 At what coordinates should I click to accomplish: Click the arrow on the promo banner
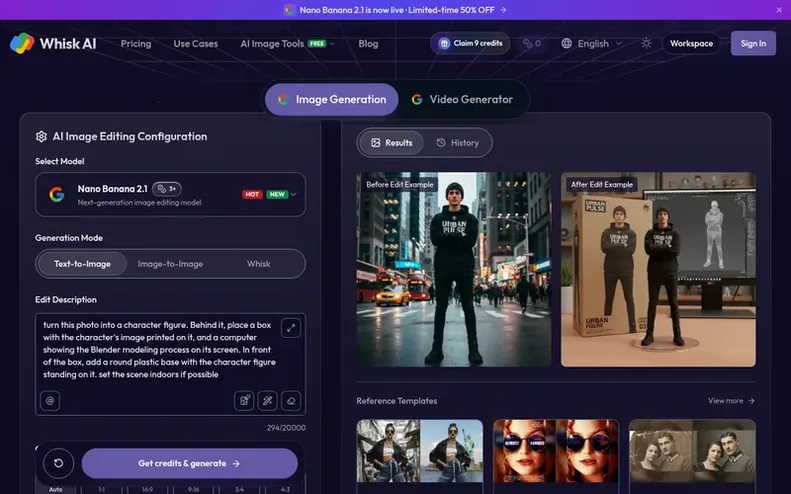[x=503, y=10]
